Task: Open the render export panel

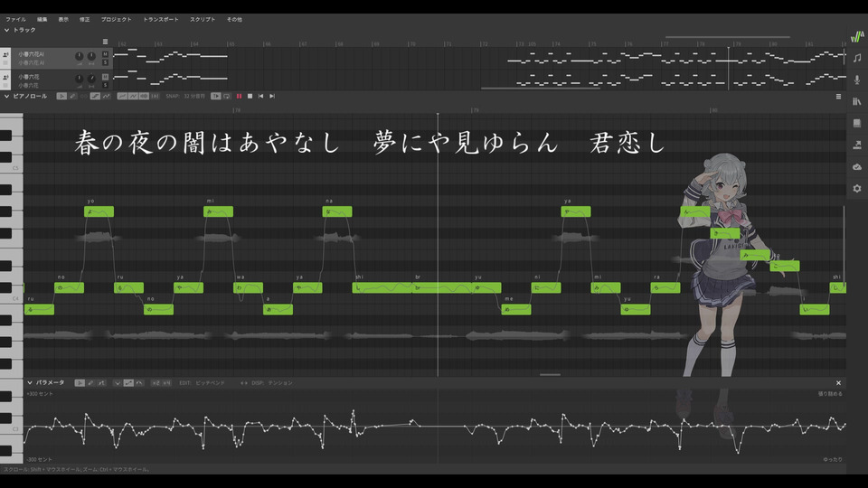Action: tap(857, 145)
